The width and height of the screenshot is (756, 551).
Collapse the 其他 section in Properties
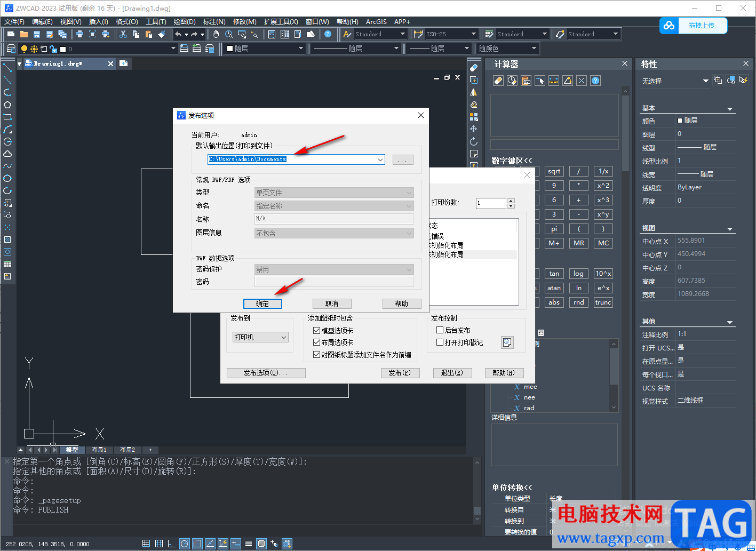coord(730,322)
